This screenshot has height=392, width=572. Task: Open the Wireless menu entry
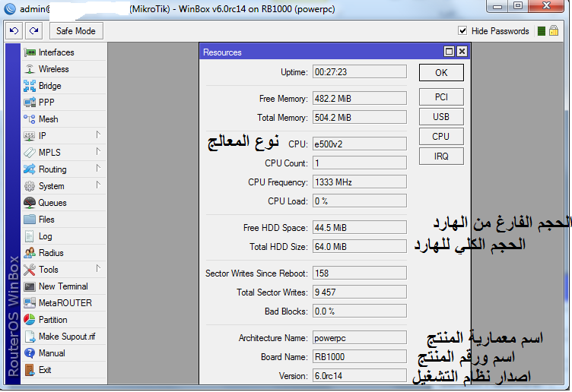click(64, 69)
